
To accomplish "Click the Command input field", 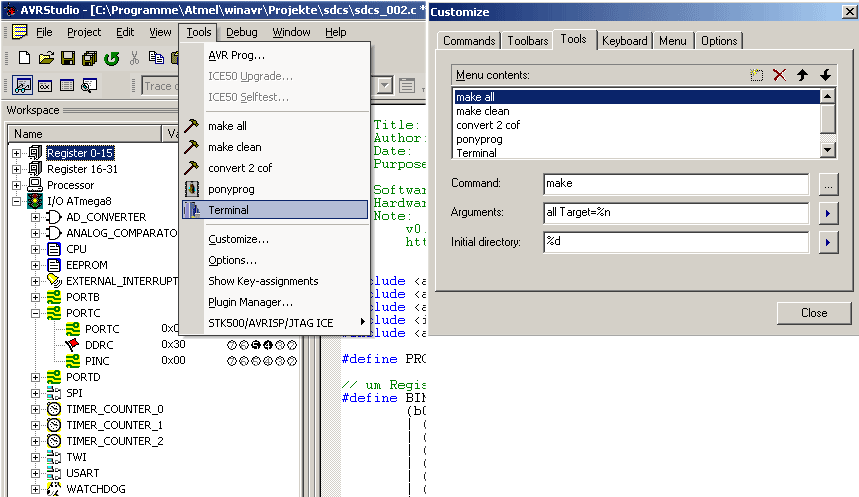I will tap(676, 184).
